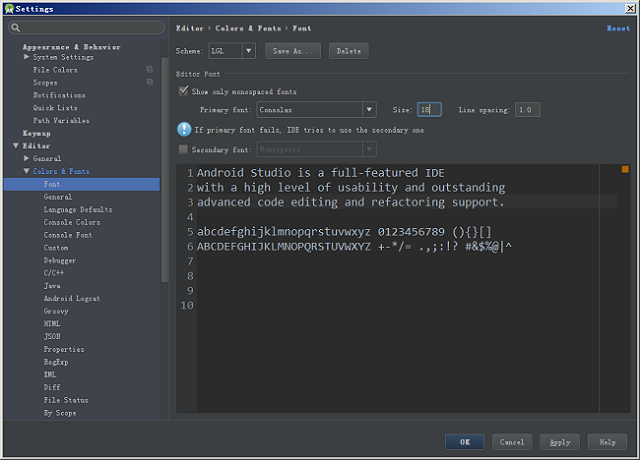The image size is (640, 460).
Task: Expand the General node under Editor
Action: [27, 159]
